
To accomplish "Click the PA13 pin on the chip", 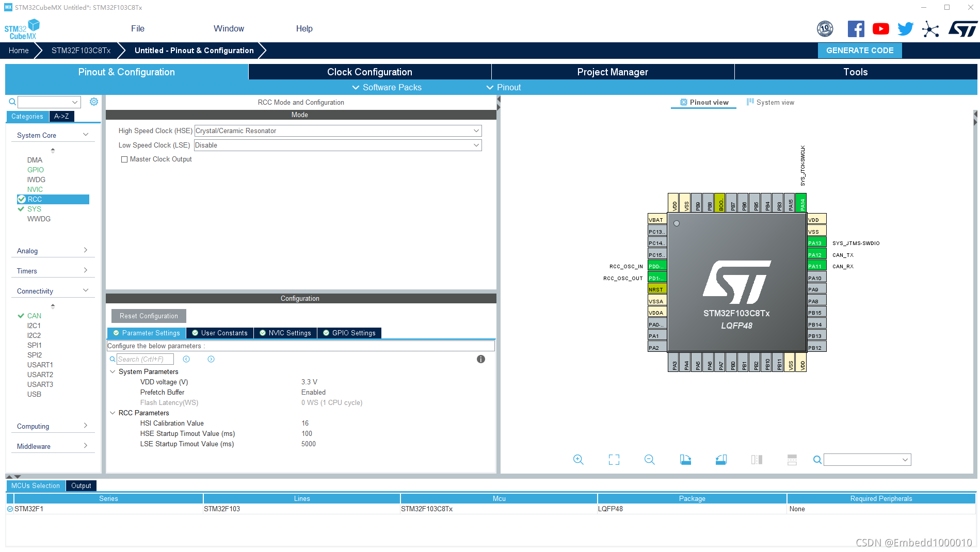I will tap(817, 243).
